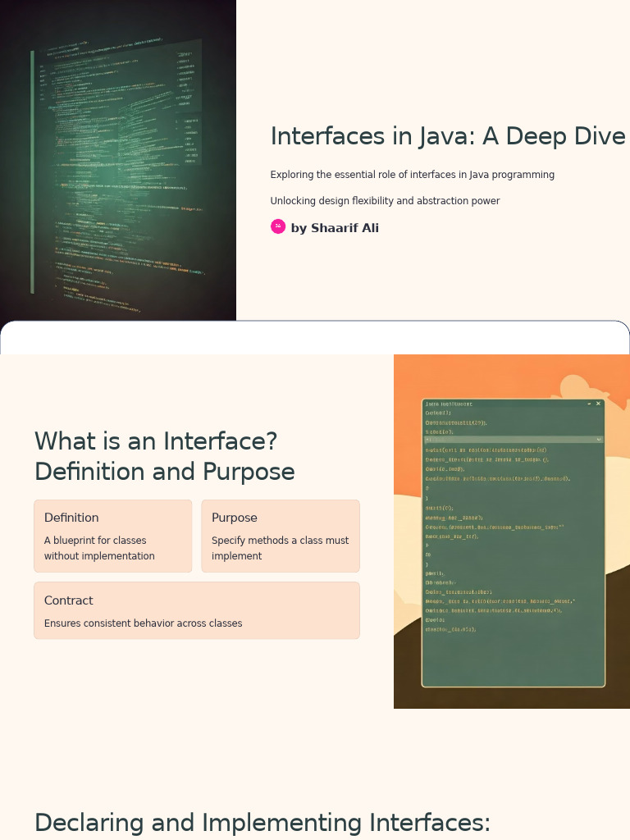This screenshot has width=630, height=840.
Task: Click the title bar text of the code window
Action: (x=449, y=404)
